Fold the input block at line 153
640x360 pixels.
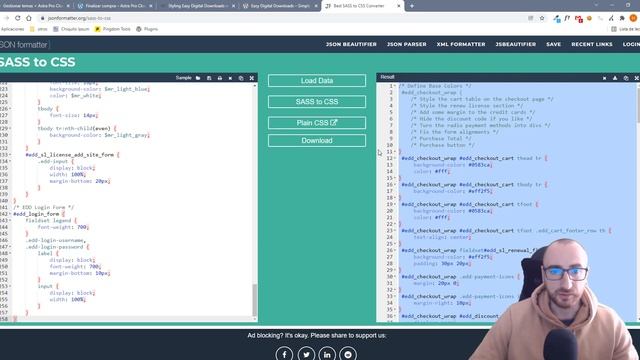point(10,286)
